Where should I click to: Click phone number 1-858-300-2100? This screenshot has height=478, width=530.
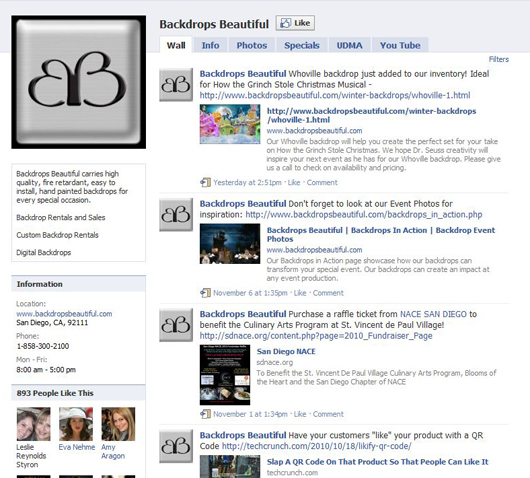tap(43, 346)
